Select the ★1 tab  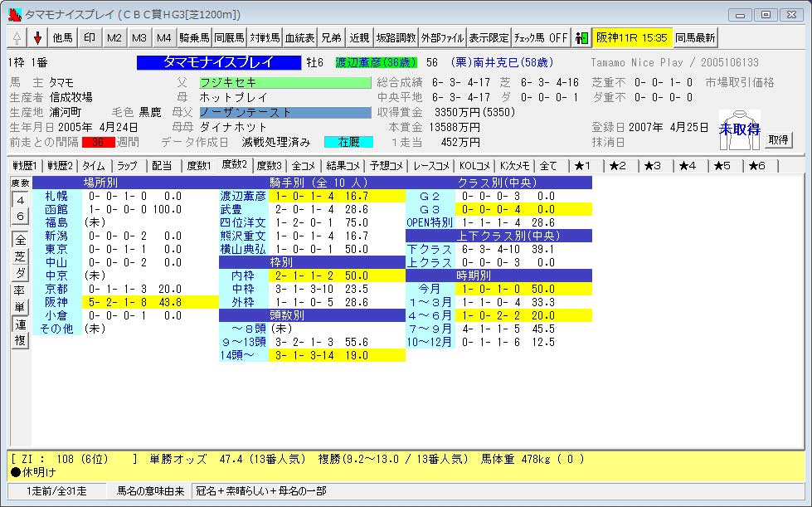click(582, 166)
